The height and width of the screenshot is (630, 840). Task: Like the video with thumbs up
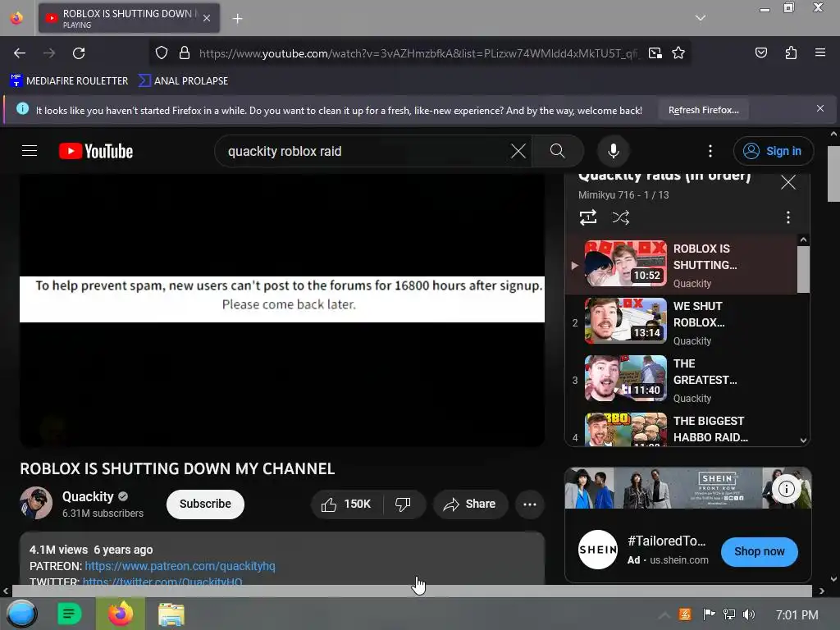[346, 504]
